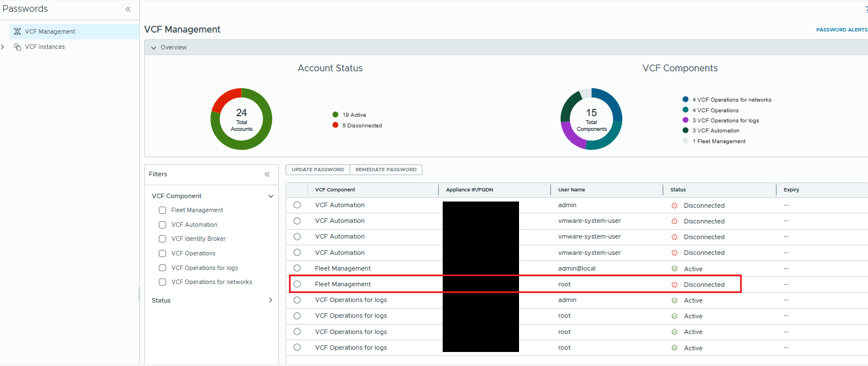This screenshot has height=366, width=868.
Task: Check the VCF Operations for networks filter
Action: (162, 282)
